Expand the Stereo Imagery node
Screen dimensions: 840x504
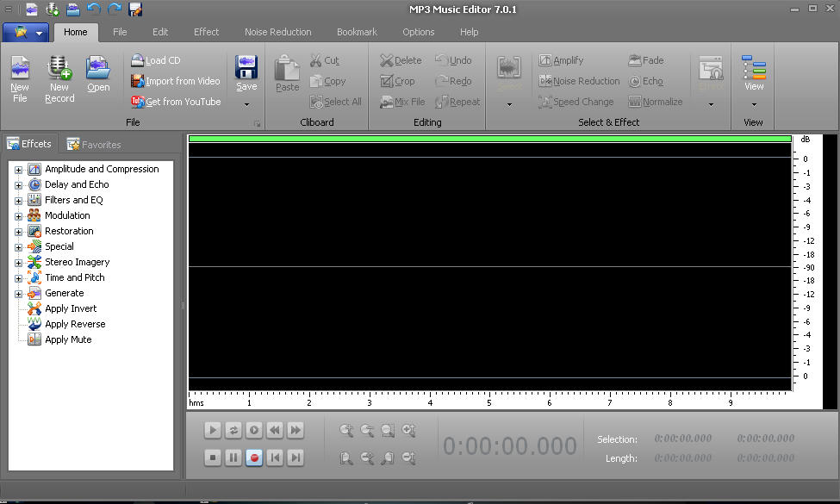[x=18, y=263]
